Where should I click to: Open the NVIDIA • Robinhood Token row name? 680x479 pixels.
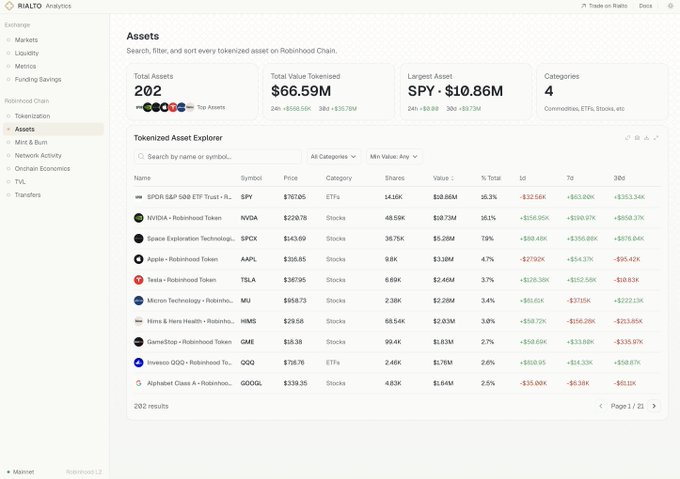tap(184, 218)
